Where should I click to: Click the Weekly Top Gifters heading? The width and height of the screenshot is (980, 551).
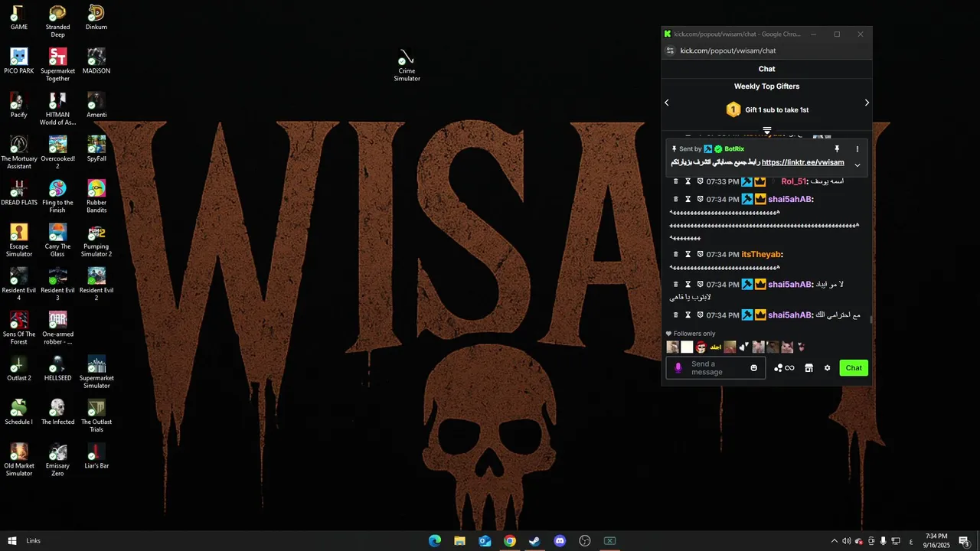pos(766,86)
